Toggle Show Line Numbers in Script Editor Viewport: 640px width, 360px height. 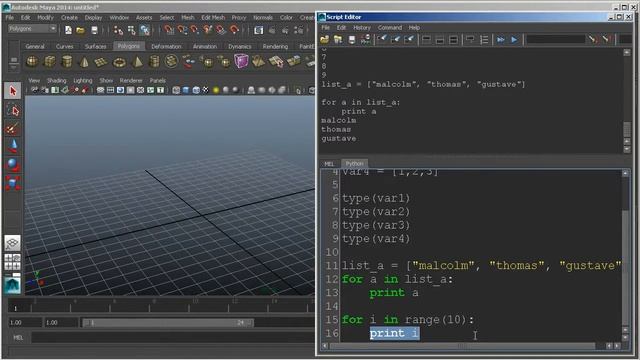[x=484, y=40]
